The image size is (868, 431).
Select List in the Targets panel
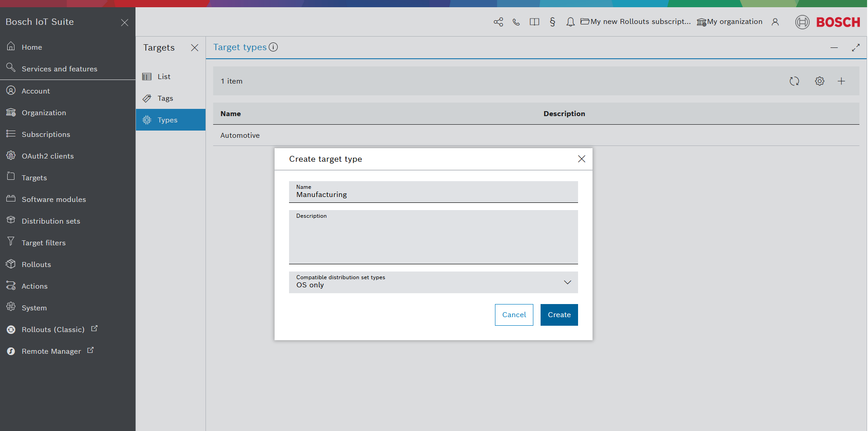click(164, 77)
